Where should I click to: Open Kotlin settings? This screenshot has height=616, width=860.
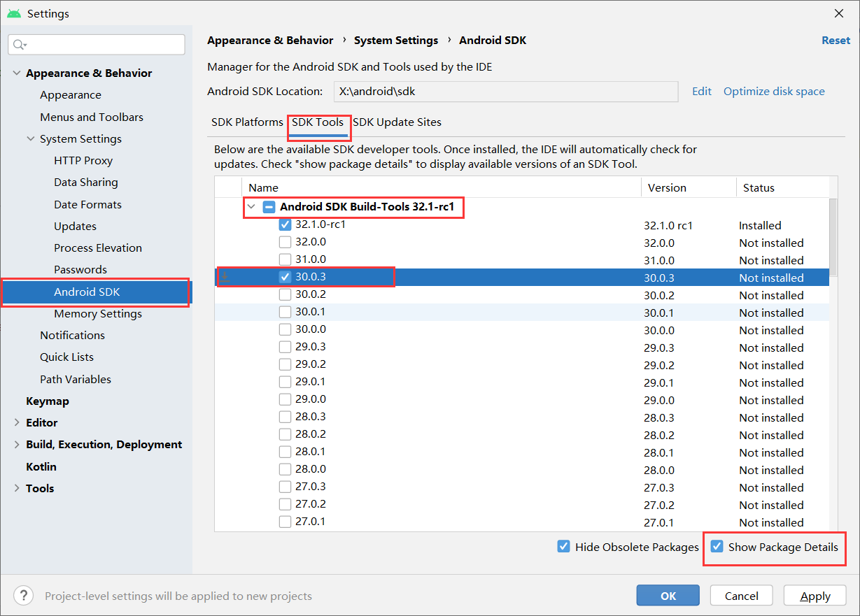click(x=41, y=466)
